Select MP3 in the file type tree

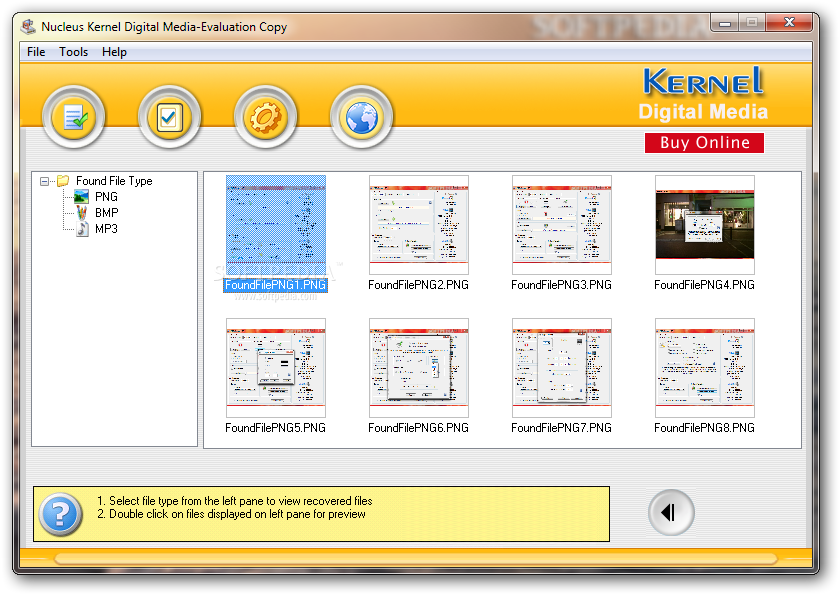[106, 229]
